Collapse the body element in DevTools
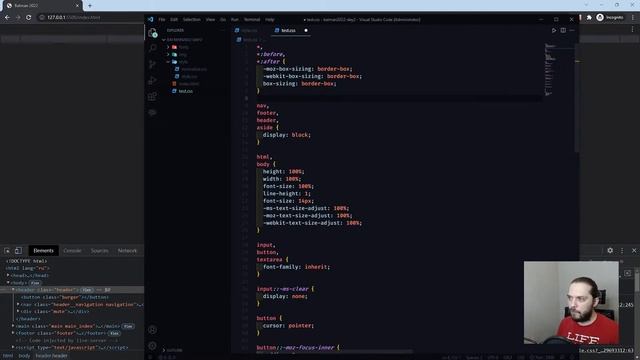This screenshot has height=360, width=640. pyautogui.click(x=8, y=283)
